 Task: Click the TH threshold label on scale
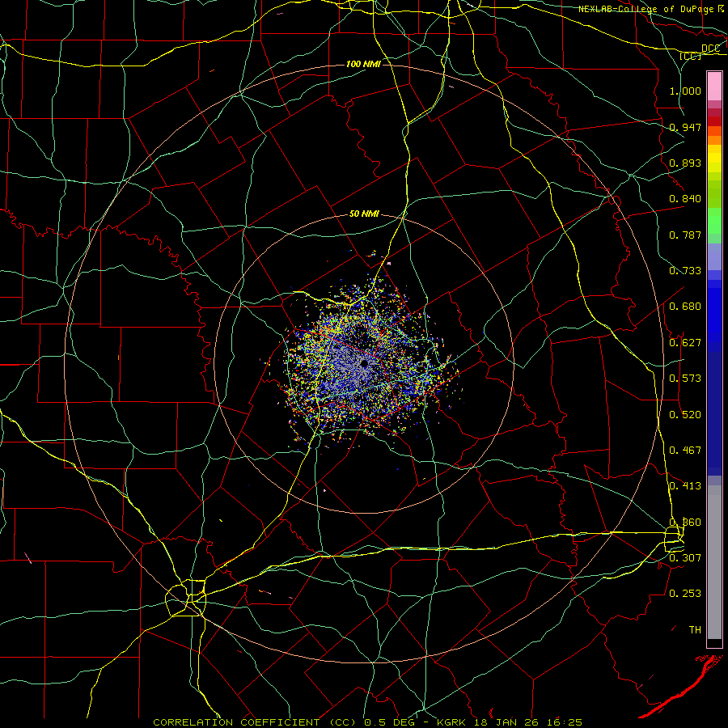(x=695, y=629)
